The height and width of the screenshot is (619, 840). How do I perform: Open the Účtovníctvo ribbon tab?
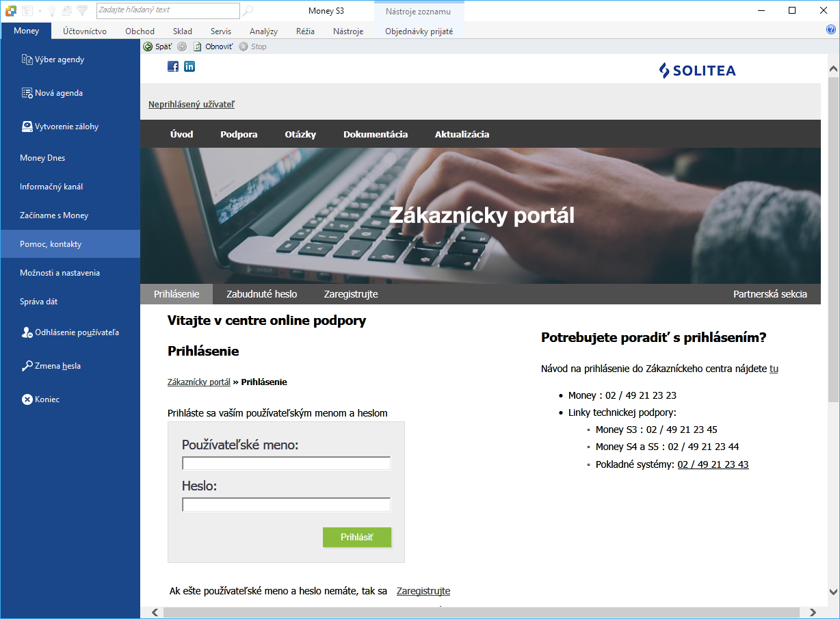85,31
